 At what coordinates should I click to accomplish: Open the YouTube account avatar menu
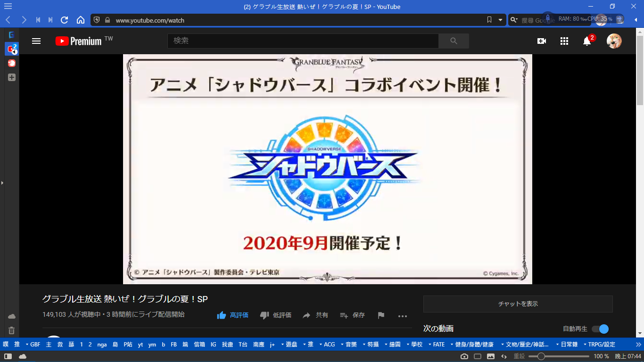tap(614, 41)
